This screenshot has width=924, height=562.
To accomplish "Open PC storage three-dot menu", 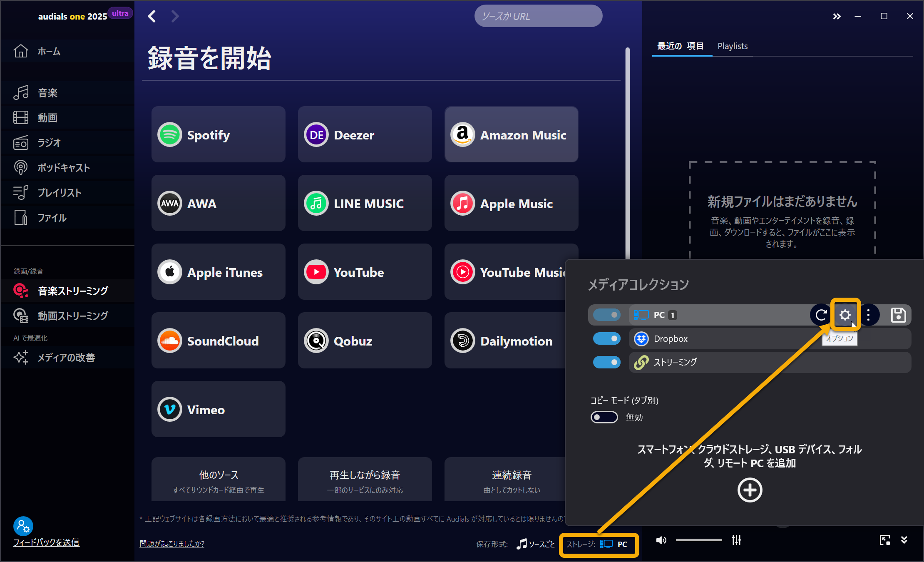I will coord(868,315).
